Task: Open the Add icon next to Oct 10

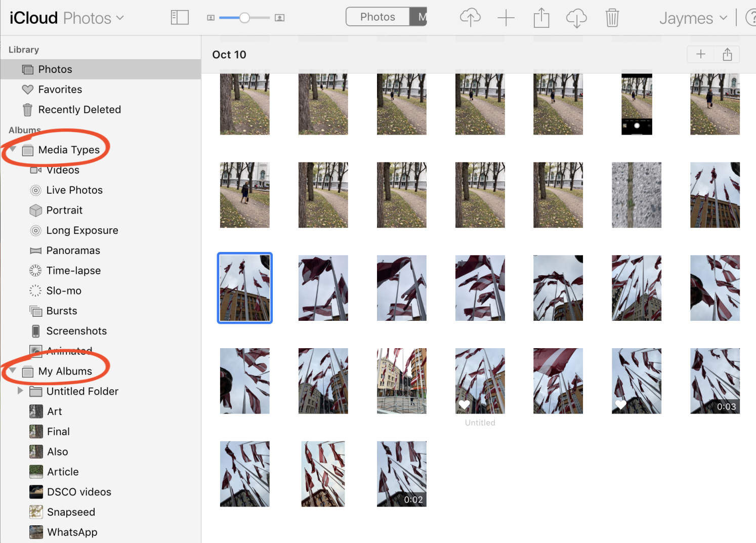Action: pos(700,54)
